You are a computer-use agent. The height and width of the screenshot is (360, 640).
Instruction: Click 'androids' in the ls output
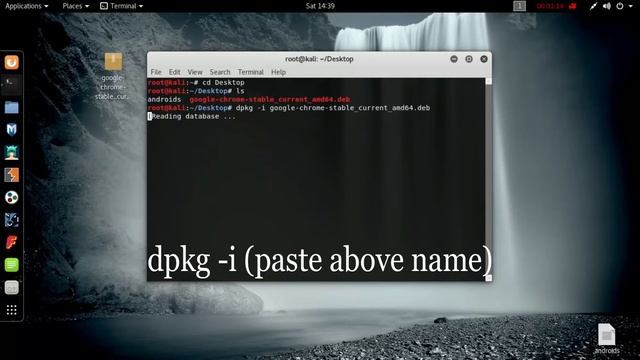tap(164, 99)
